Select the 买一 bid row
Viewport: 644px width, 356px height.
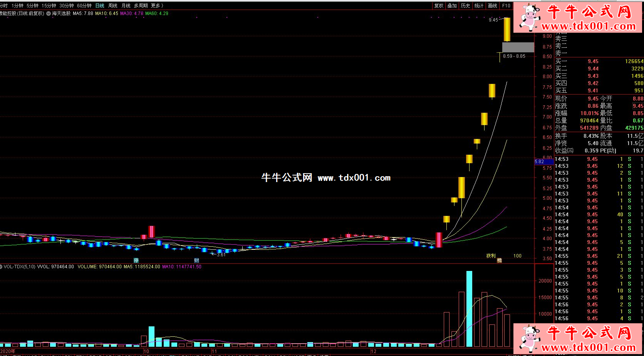pos(599,62)
